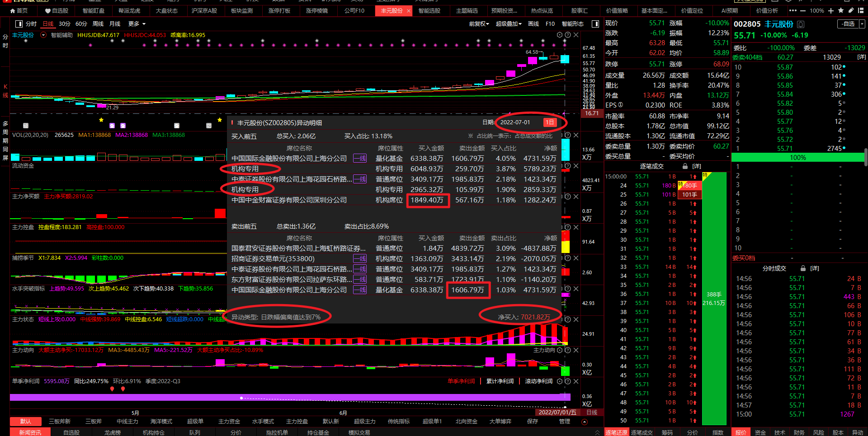The height and width of the screenshot is (436, 868).
Task: Click white handle on purple profit bar
Action: (x=241, y=398)
